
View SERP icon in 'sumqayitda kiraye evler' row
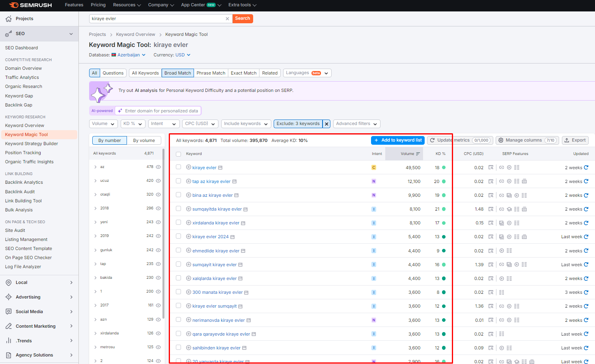(491, 209)
